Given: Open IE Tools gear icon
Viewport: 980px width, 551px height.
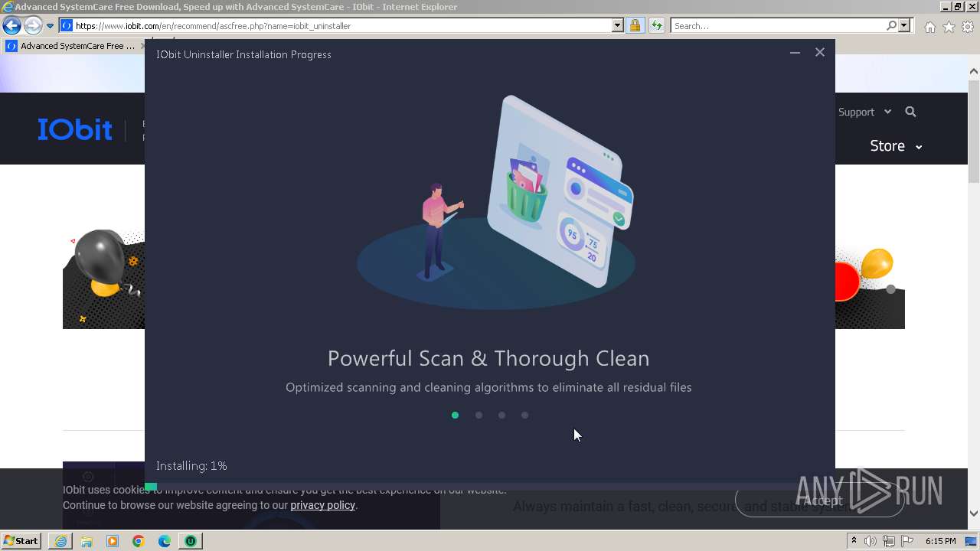Looking at the screenshot, I should coord(968,27).
